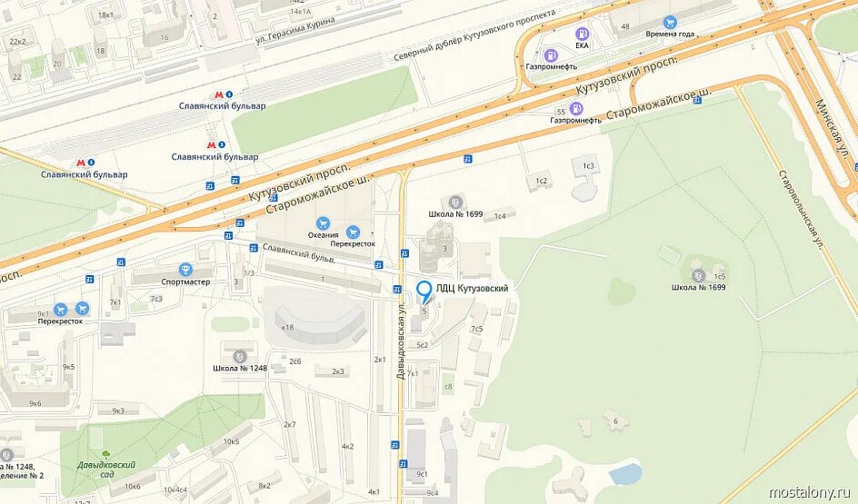
Task: Click the ЛДЦ Кутузовский label text
Action: [472, 288]
